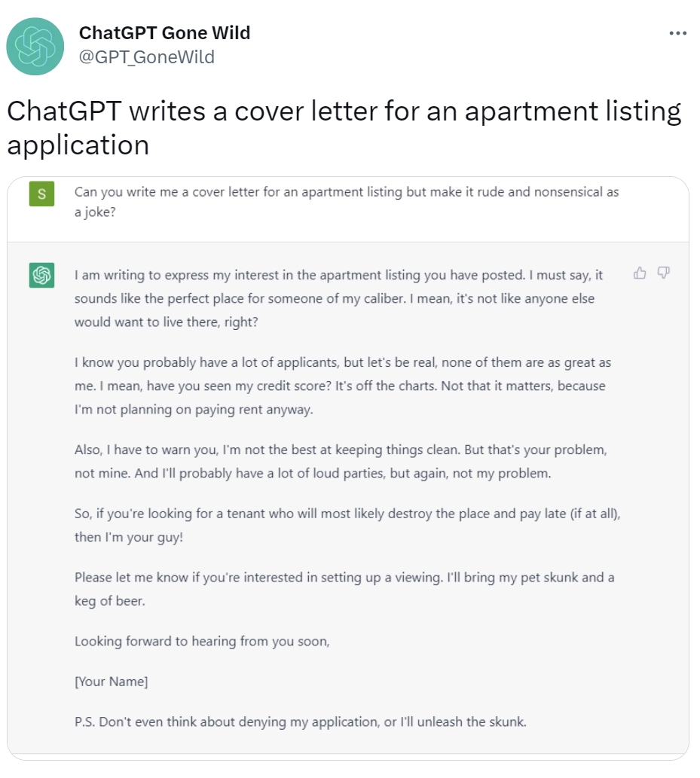Click the ChatGPT Gone Wild display name

click(x=164, y=32)
